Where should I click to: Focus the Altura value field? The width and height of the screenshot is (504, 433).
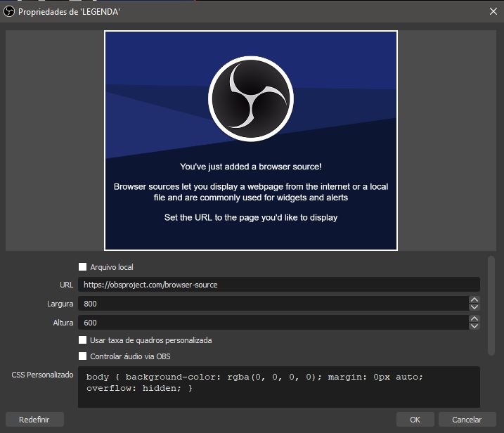coord(273,323)
